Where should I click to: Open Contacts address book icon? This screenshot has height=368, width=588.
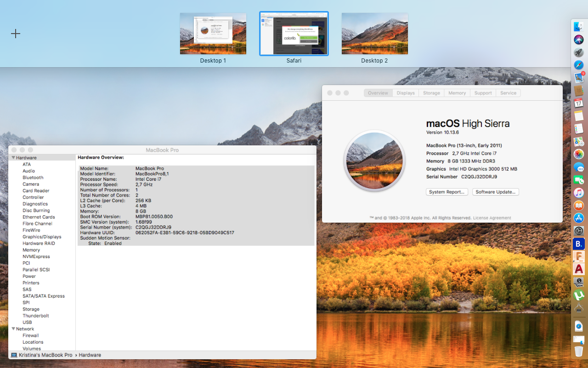pyautogui.click(x=579, y=91)
